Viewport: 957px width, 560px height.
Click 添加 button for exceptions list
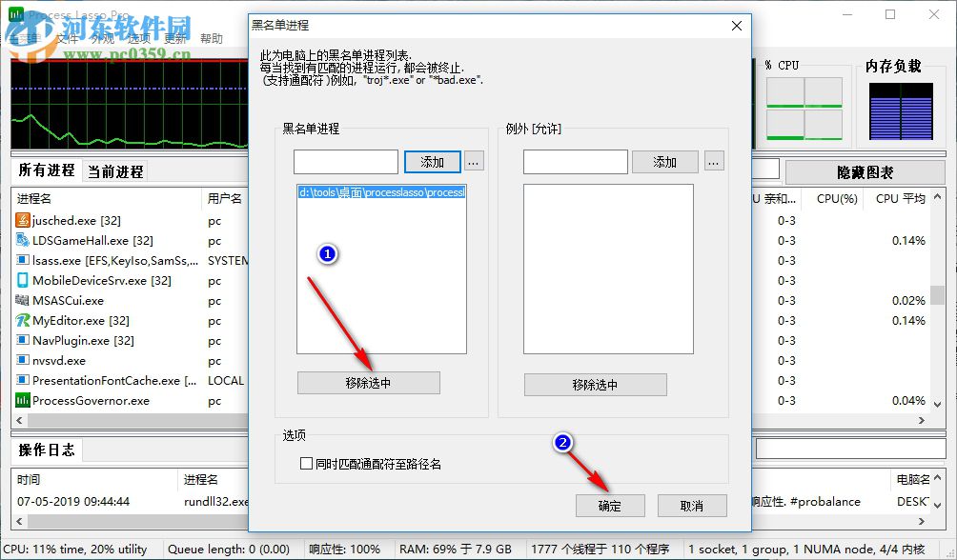(664, 162)
